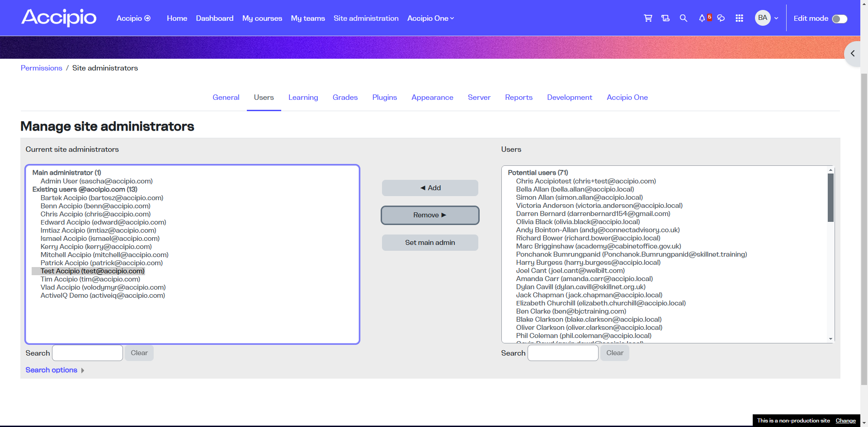Select Mitchell Accipio in administrators list
Viewport: 868px width, 427px height.
104,255
